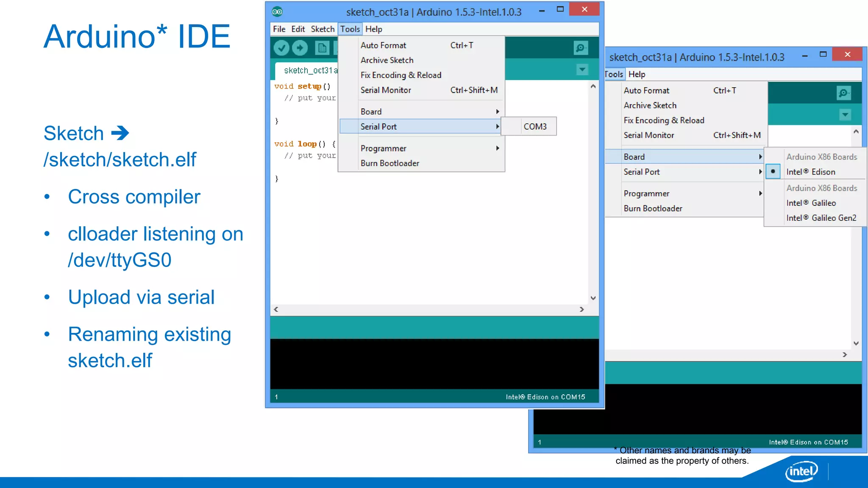Click scroll right arrow in right window editor
This screenshot has width=868, height=488.
tap(845, 355)
